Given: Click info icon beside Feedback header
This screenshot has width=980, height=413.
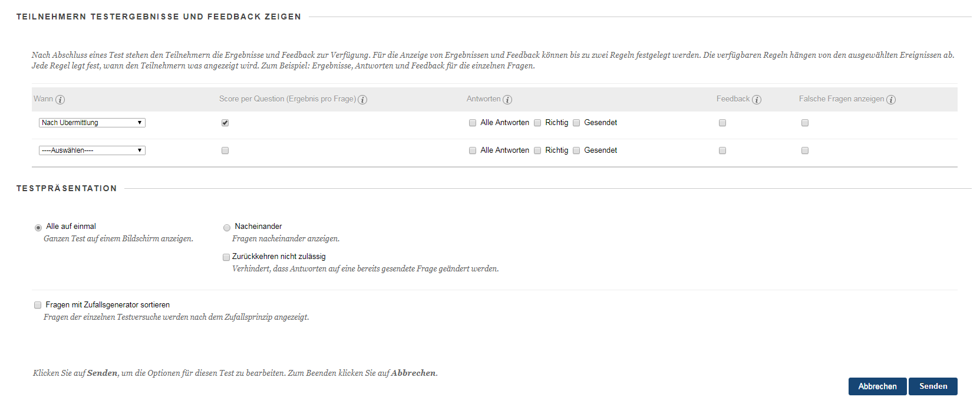Looking at the screenshot, I should [757, 100].
